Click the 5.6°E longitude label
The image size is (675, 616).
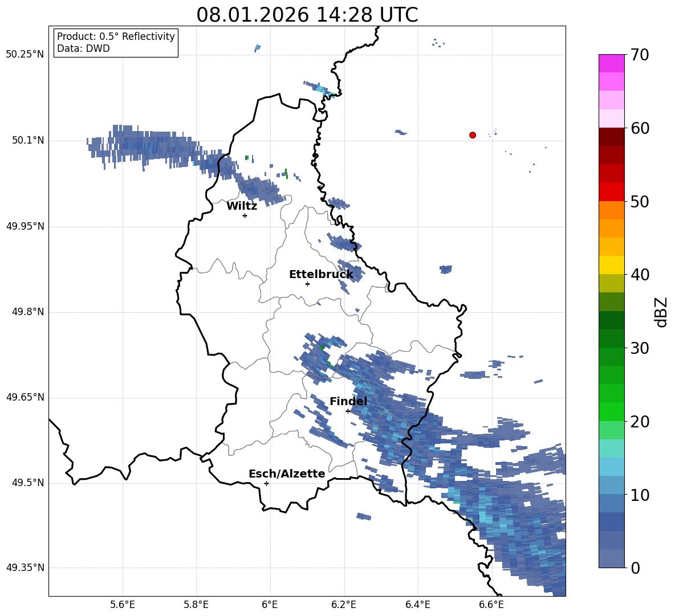tap(123, 605)
